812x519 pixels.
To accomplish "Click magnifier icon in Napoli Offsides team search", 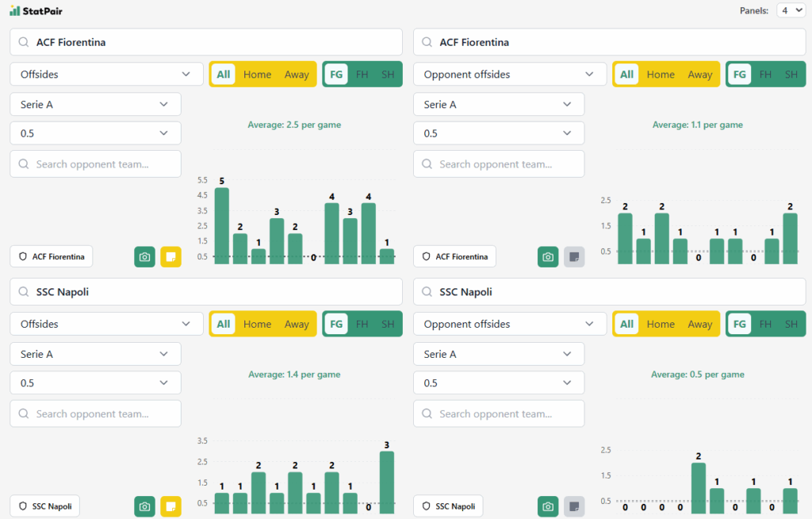I will tap(23, 292).
